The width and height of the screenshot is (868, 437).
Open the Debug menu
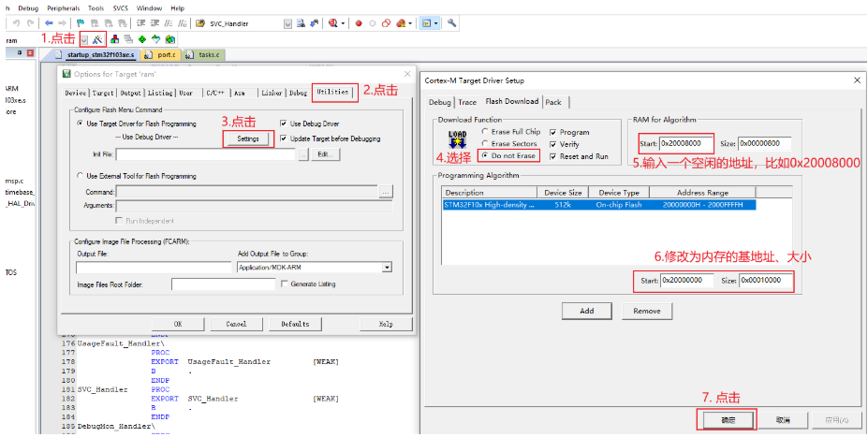point(26,8)
